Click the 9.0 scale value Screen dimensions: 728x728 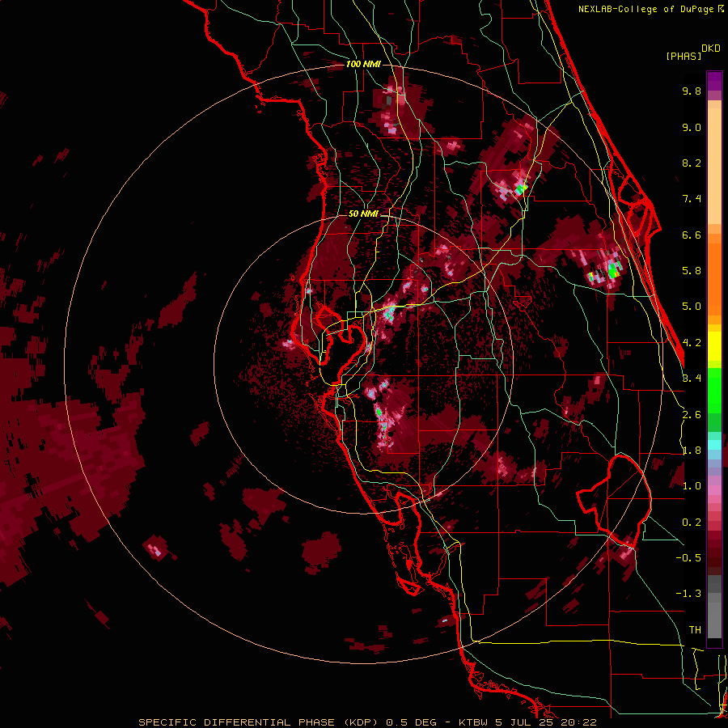point(692,127)
